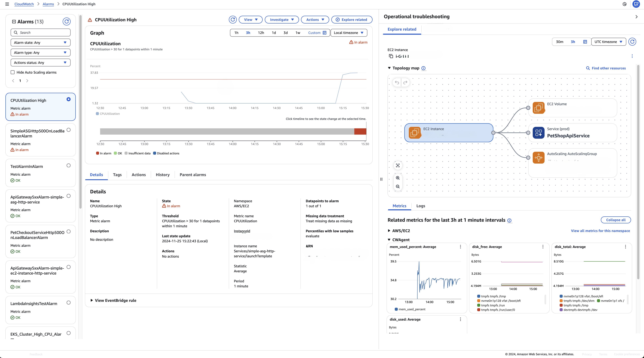Open the custom date range calendar picker
Viewport: 644px width, 358px height.
(324, 32)
